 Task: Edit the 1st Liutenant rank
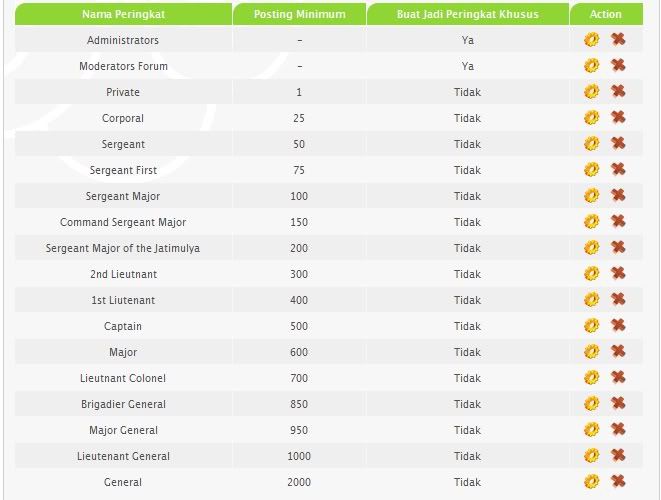pyautogui.click(x=591, y=300)
